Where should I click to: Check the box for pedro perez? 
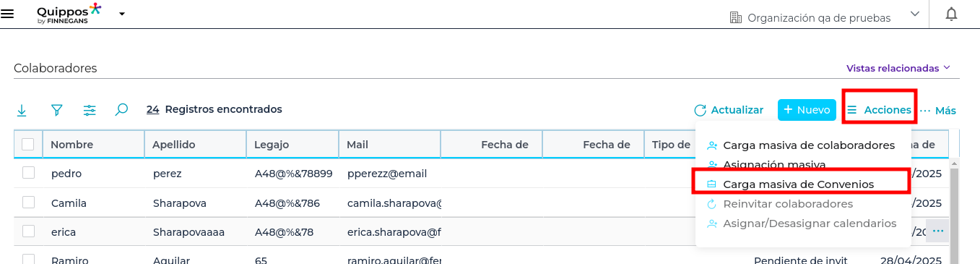tap(28, 173)
